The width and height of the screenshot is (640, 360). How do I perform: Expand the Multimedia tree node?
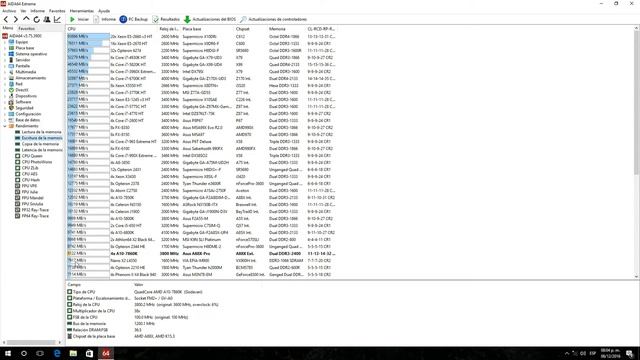5,72
